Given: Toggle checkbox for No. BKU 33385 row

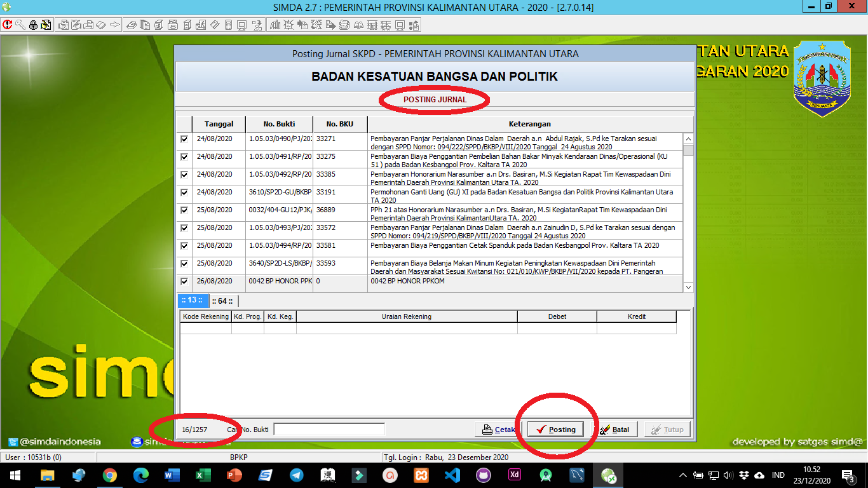Looking at the screenshot, I should [x=184, y=175].
